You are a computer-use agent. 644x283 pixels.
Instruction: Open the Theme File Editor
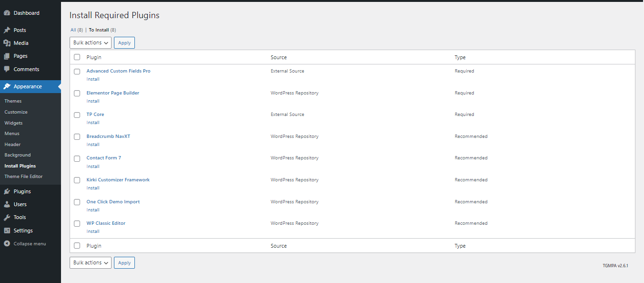(x=23, y=177)
